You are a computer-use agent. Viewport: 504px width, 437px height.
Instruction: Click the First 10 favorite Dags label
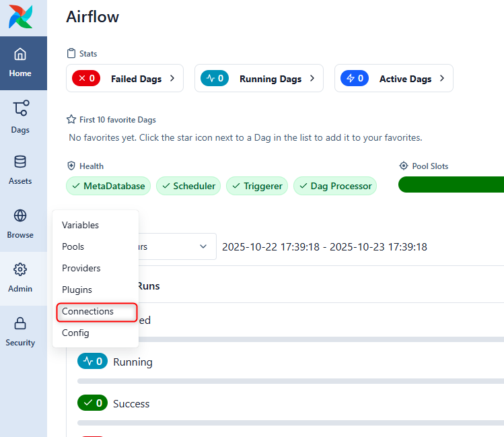point(118,120)
